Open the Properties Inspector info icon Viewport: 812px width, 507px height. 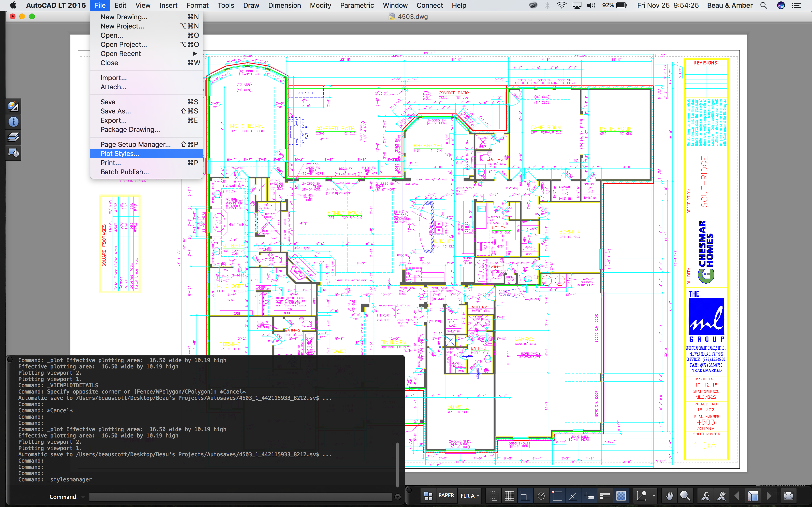14,121
